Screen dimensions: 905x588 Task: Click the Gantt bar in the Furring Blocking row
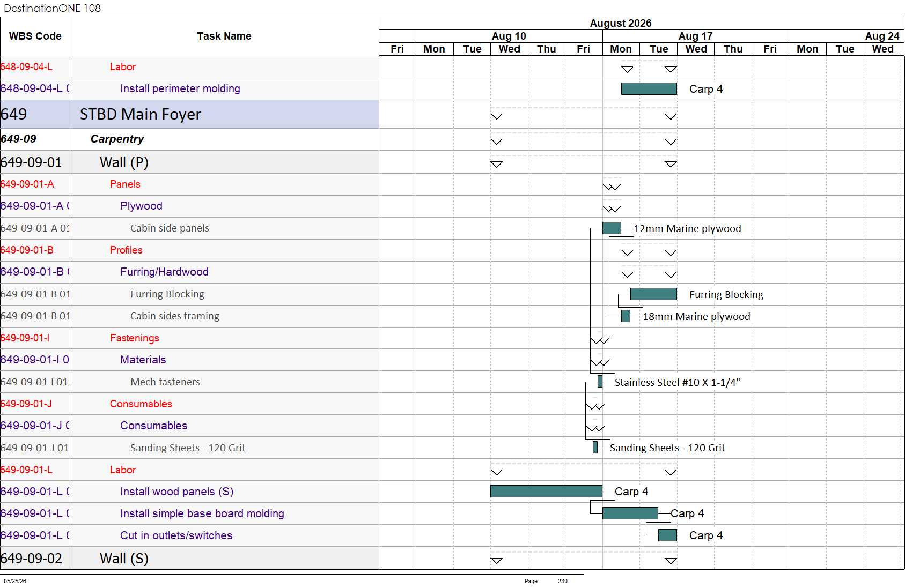(x=653, y=294)
